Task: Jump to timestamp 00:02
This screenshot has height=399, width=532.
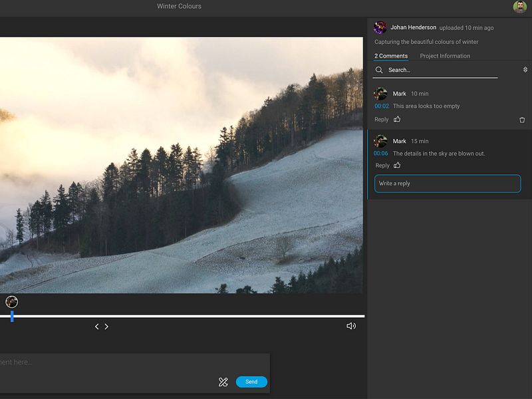Action: (x=381, y=106)
